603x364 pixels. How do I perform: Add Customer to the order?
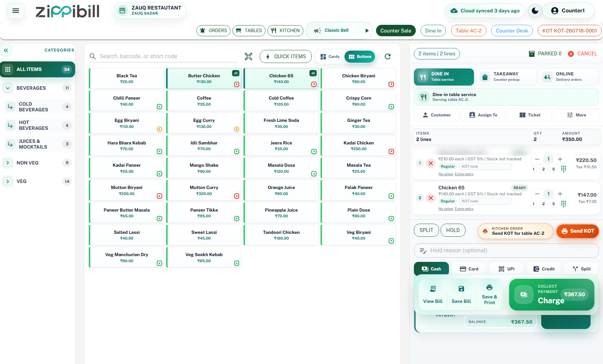coord(436,115)
